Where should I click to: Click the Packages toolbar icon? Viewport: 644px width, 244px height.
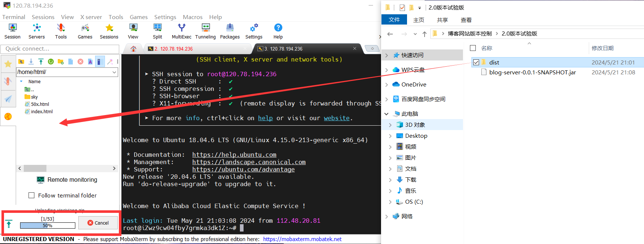(230, 31)
